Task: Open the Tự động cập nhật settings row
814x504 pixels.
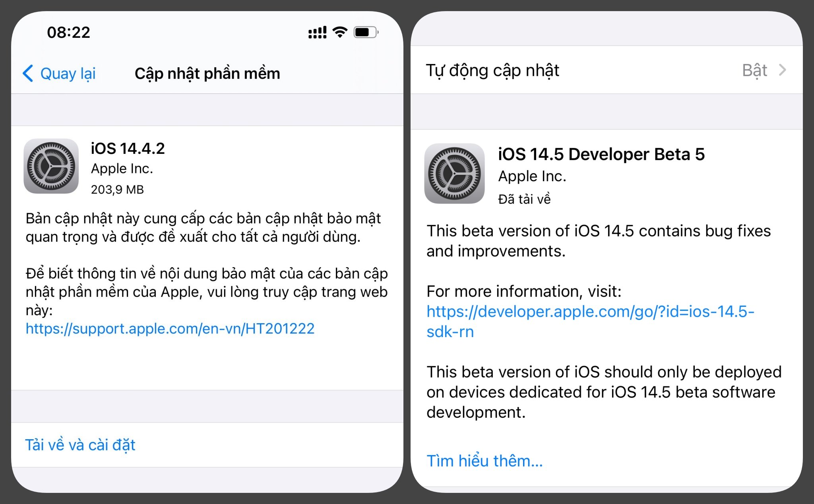Action: 492,70
